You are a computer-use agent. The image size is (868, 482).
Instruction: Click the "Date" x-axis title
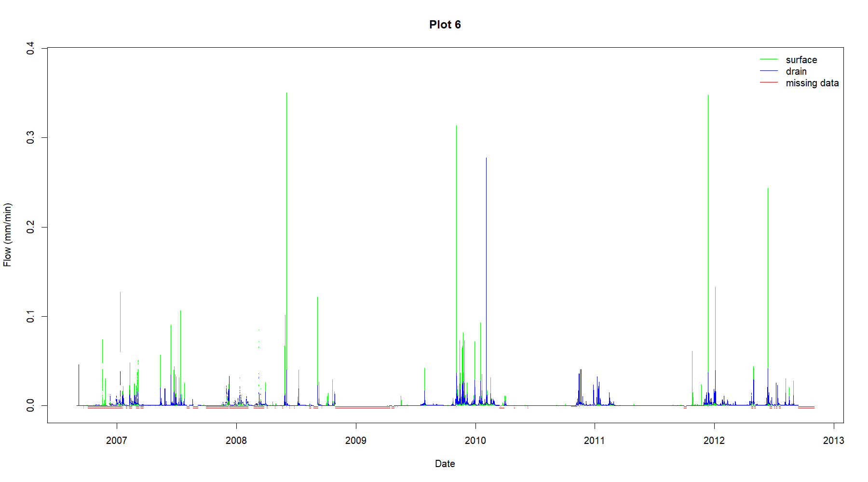[445, 464]
